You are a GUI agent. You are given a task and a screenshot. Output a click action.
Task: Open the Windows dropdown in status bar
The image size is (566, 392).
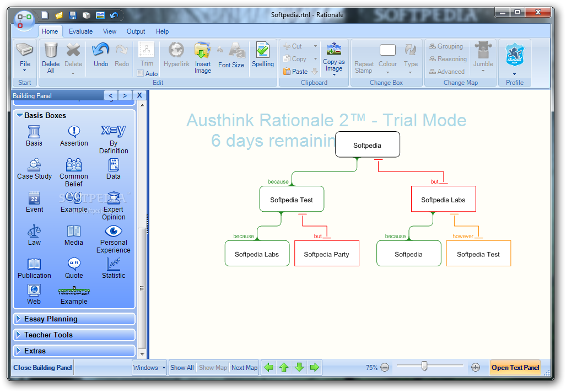[x=149, y=367]
